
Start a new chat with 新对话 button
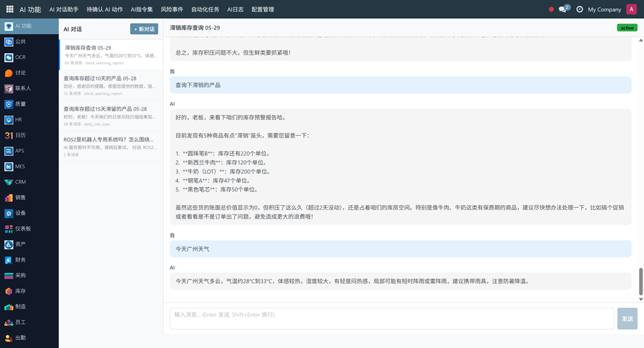[144, 29]
